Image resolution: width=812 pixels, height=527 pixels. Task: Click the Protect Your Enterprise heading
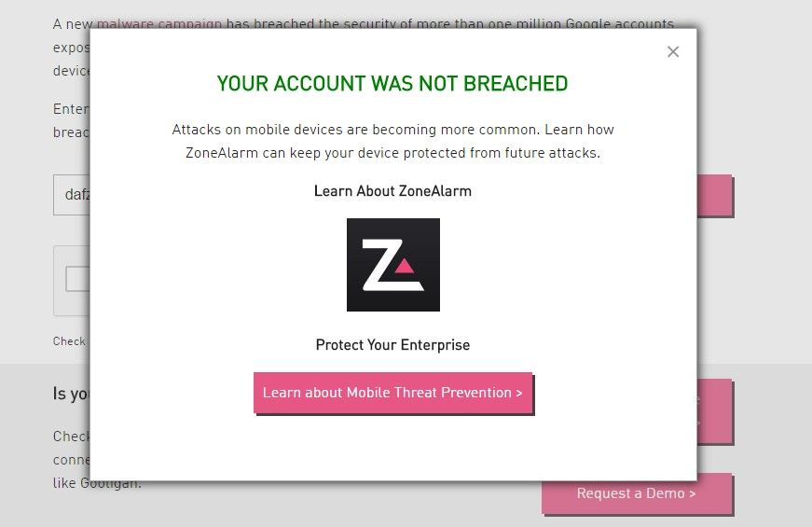pyautogui.click(x=392, y=345)
